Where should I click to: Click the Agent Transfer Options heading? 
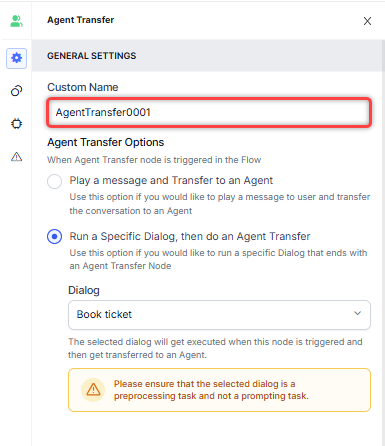pos(106,142)
